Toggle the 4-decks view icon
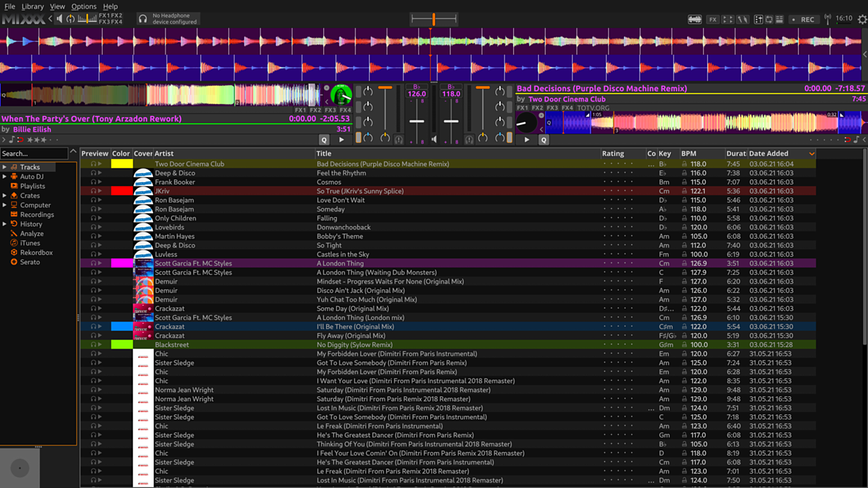This screenshot has width=868, height=488. coord(728,19)
